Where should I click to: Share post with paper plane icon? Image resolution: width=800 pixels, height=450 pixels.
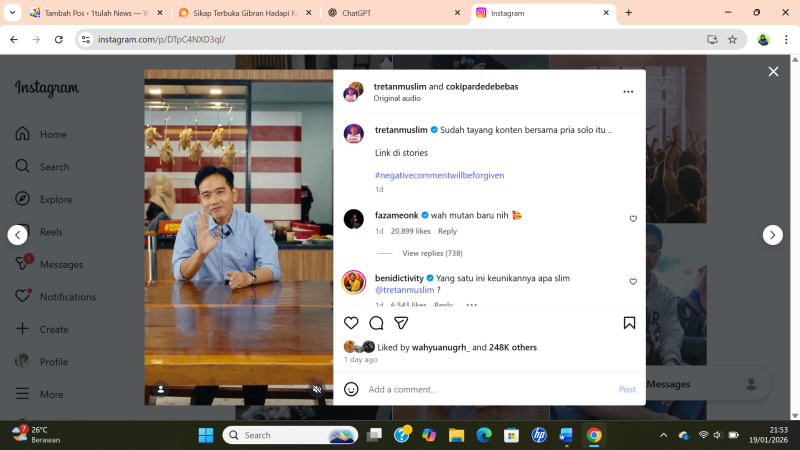(x=401, y=323)
